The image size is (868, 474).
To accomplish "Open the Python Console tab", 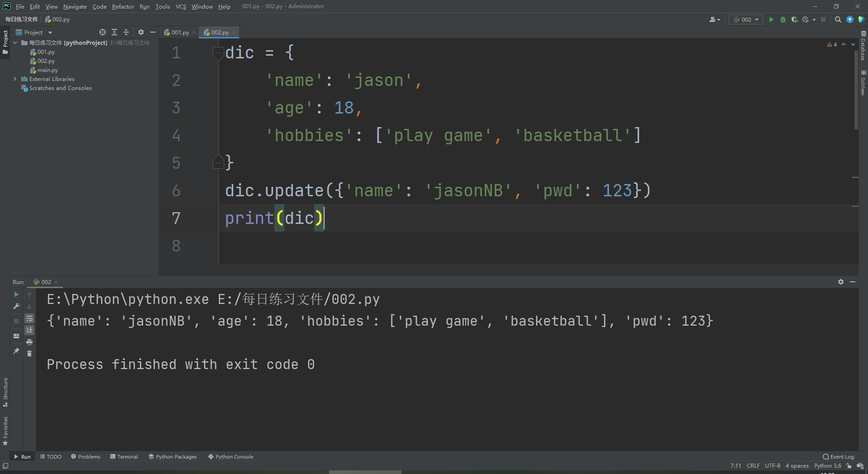I will tap(231, 457).
